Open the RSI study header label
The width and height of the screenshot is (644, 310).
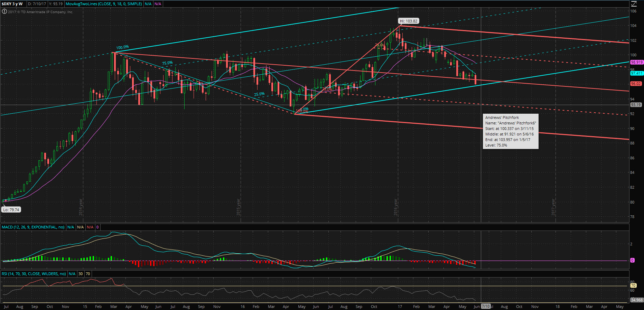34,274
